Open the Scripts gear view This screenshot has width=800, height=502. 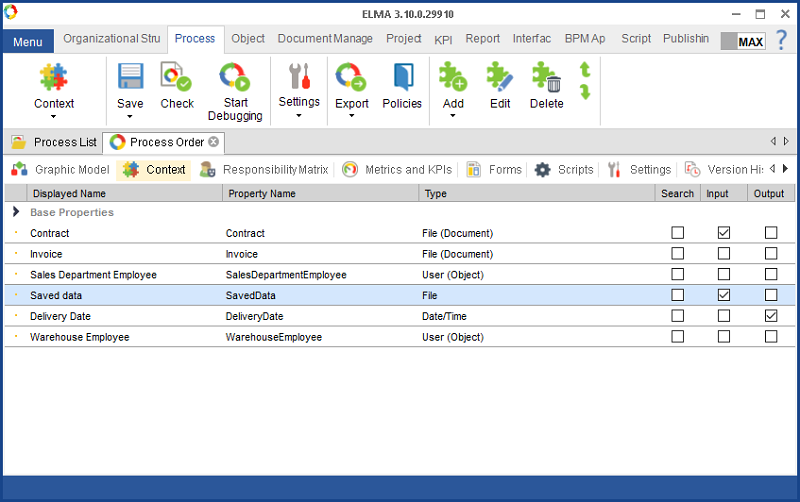coord(564,169)
